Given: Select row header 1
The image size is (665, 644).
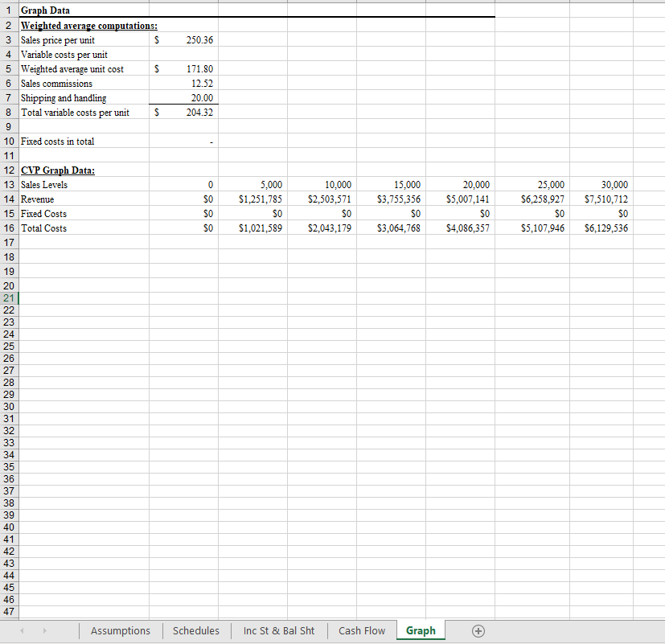Looking at the screenshot, I should pyautogui.click(x=9, y=10).
